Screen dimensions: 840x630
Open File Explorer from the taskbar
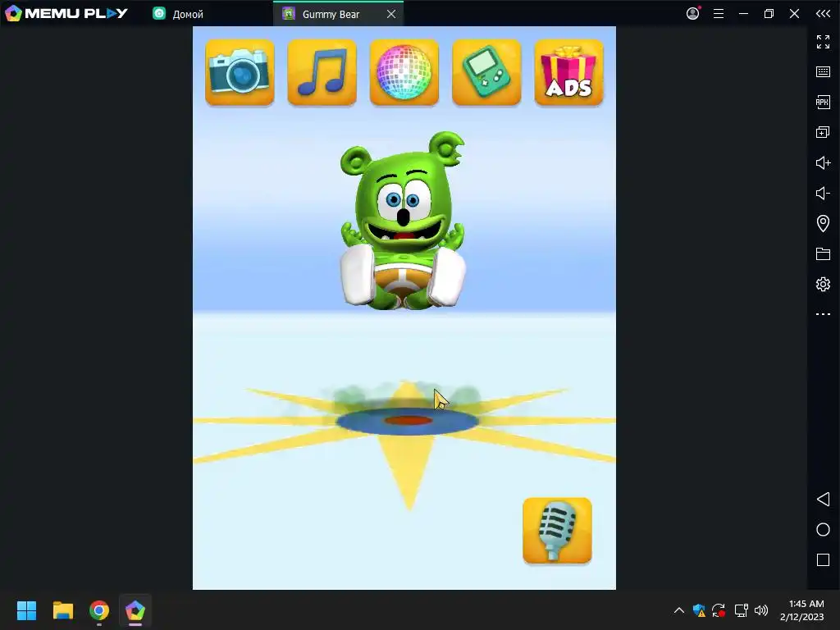[62, 610]
